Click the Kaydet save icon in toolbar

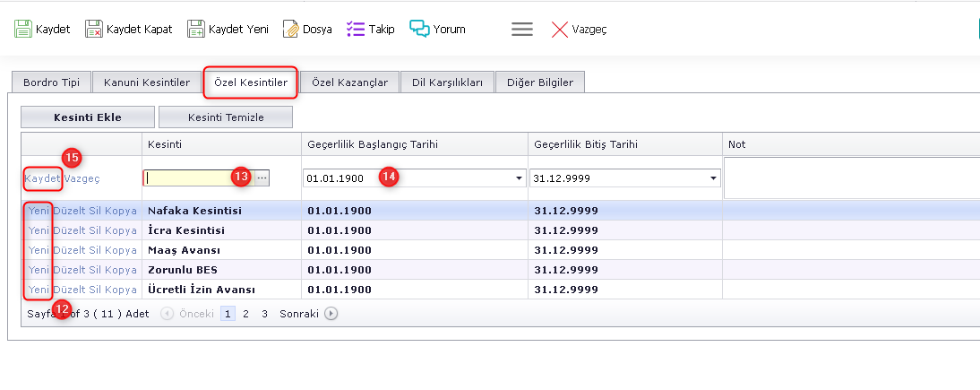click(22, 29)
